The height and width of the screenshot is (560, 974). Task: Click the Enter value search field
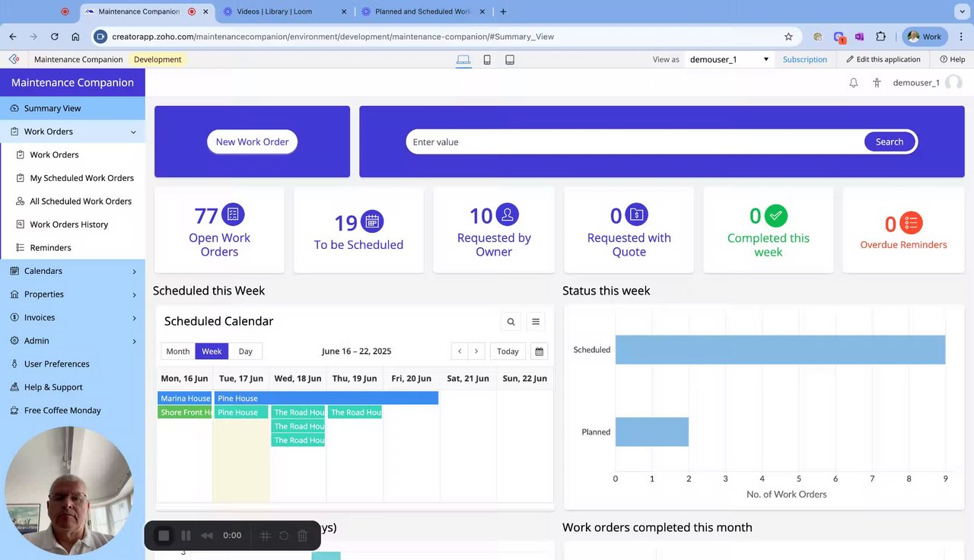point(635,142)
